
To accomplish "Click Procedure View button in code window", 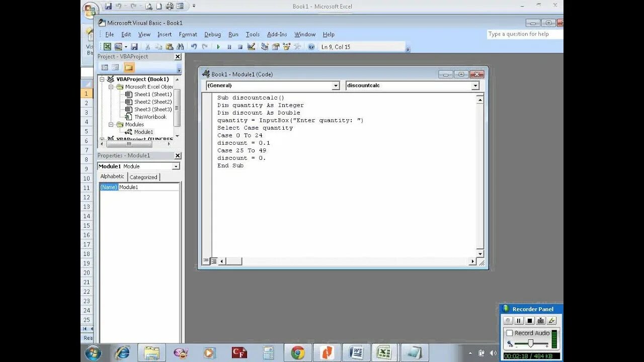I will (x=206, y=261).
